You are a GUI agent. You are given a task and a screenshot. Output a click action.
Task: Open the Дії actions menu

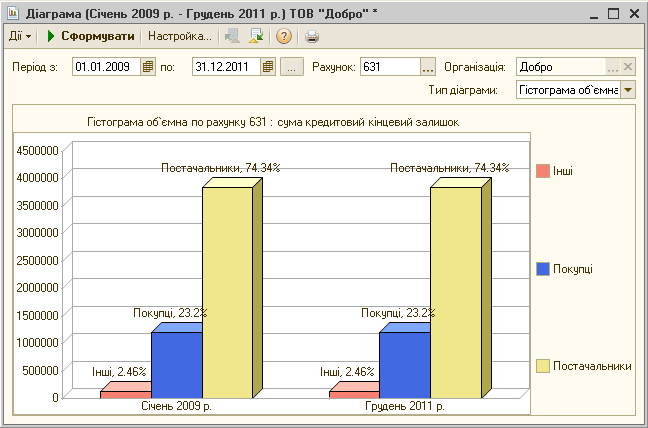coord(20,36)
